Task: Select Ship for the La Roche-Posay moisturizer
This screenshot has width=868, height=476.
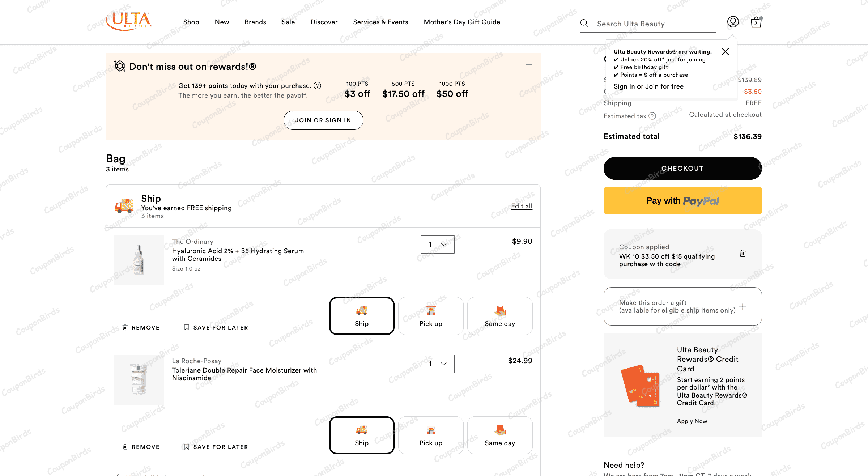Action: coord(361,435)
